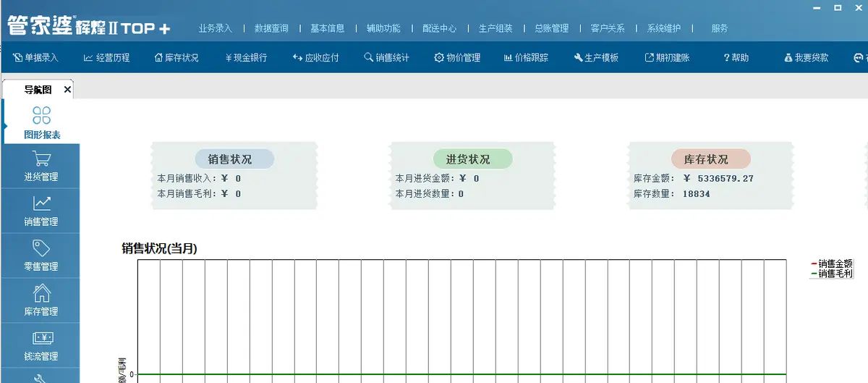Image resolution: width=868 pixels, height=383 pixels.
Task: Open 现金银行 in the toolbar
Action: [246, 57]
